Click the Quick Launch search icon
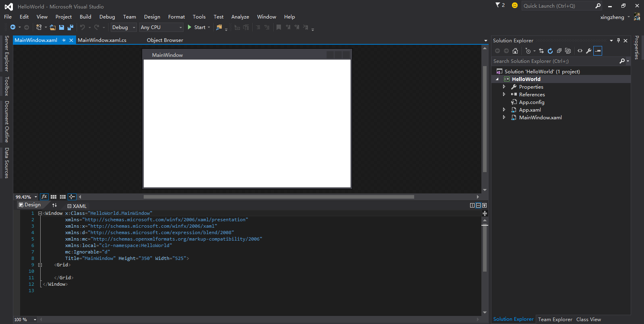This screenshot has height=324, width=644. click(x=598, y=6)
